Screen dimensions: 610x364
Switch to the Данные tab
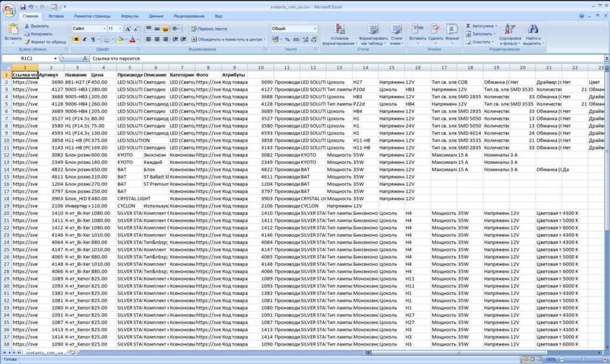click(156, 16)
